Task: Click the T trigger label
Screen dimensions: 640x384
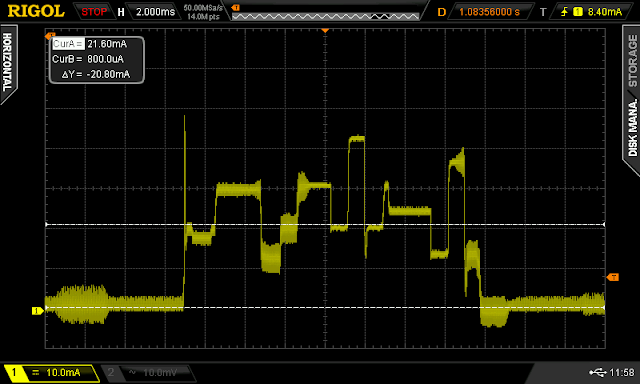Action: coord(543,12)
